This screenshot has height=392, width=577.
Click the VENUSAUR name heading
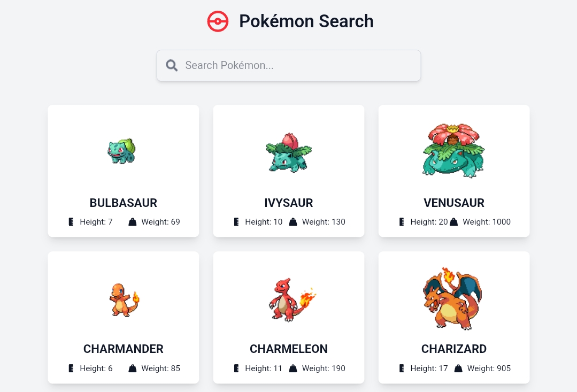tap(454, 203)
